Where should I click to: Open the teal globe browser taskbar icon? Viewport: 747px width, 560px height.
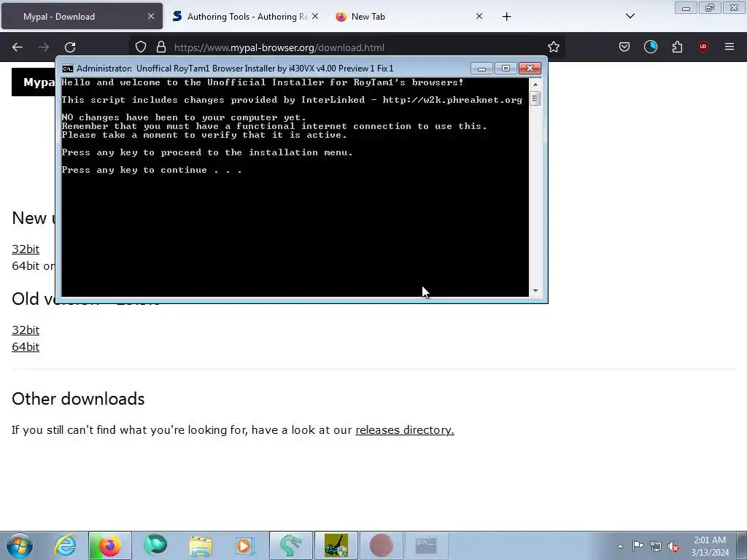coord(155,545)
